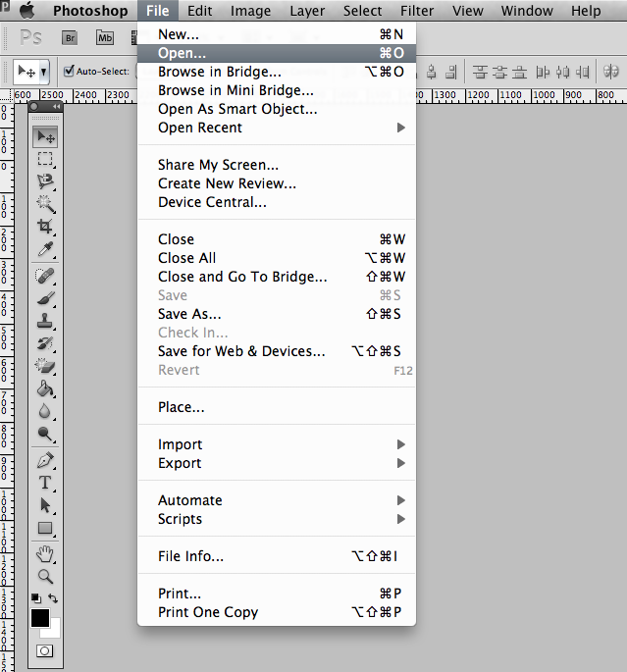This screenshot has width=627, height=672.
Task: Expand the Scripts submenu
Action: [x=277, y=519]
